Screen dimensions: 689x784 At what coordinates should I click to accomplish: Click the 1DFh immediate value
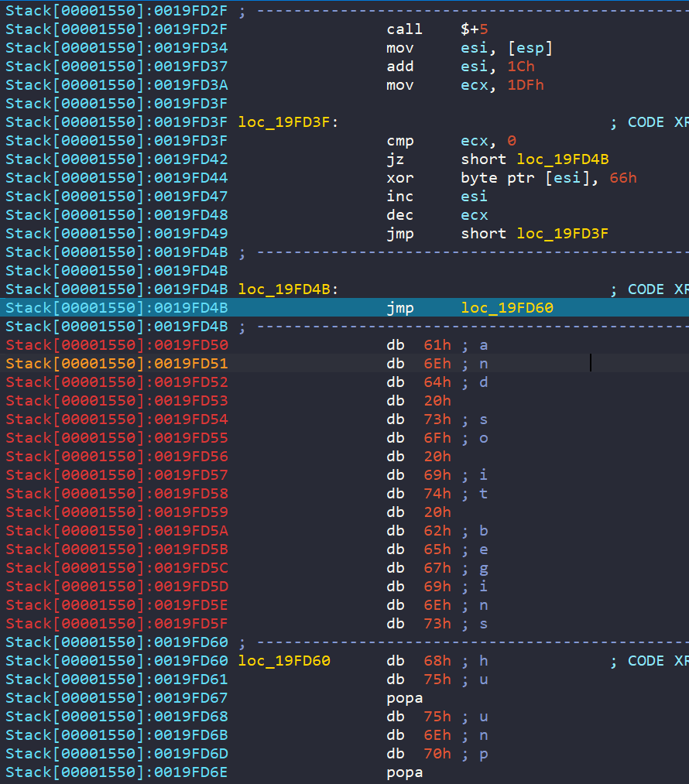(x=526, y=85)
